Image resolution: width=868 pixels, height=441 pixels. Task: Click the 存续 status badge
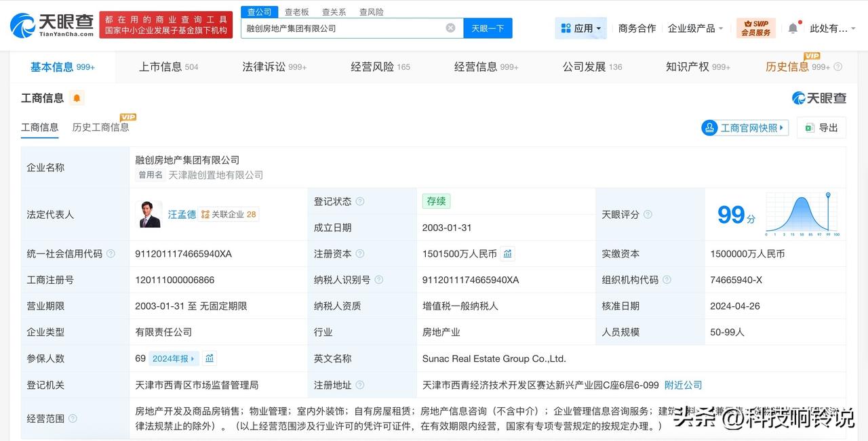tap(436, 201)
